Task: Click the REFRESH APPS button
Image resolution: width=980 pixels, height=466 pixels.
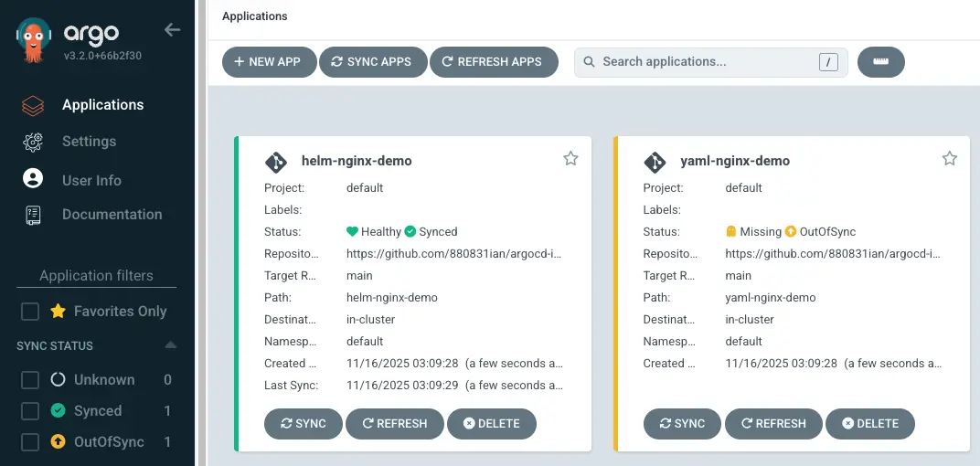Action: (494, 62)
